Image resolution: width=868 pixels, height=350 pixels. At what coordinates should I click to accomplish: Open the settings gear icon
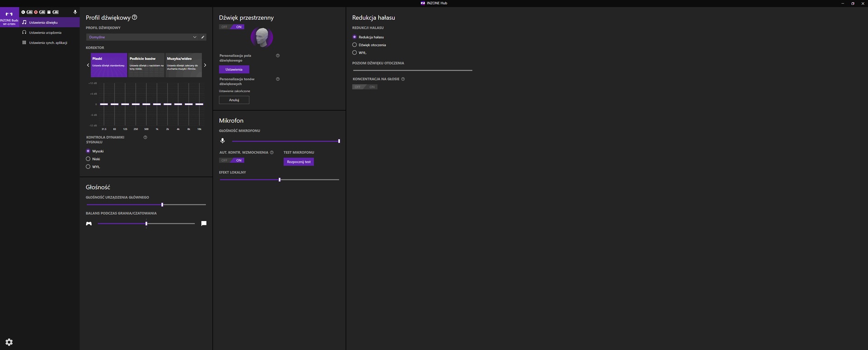point(9,342)
